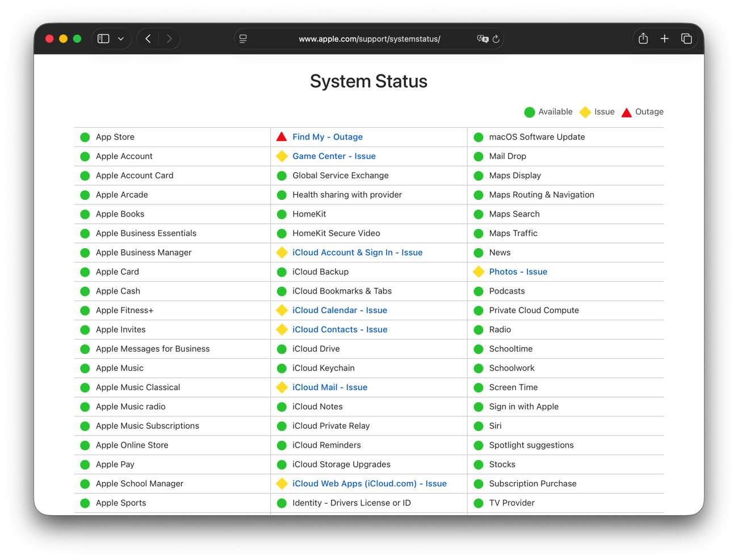The width and height of the screenshot is (738, 560).
Task: Open iCloud Web Apps issue details
Action: point(369,484)
